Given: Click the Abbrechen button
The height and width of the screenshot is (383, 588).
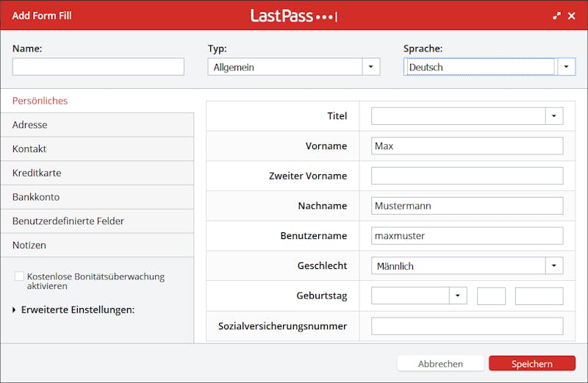Looking at the screenshot, I should 440,364.
